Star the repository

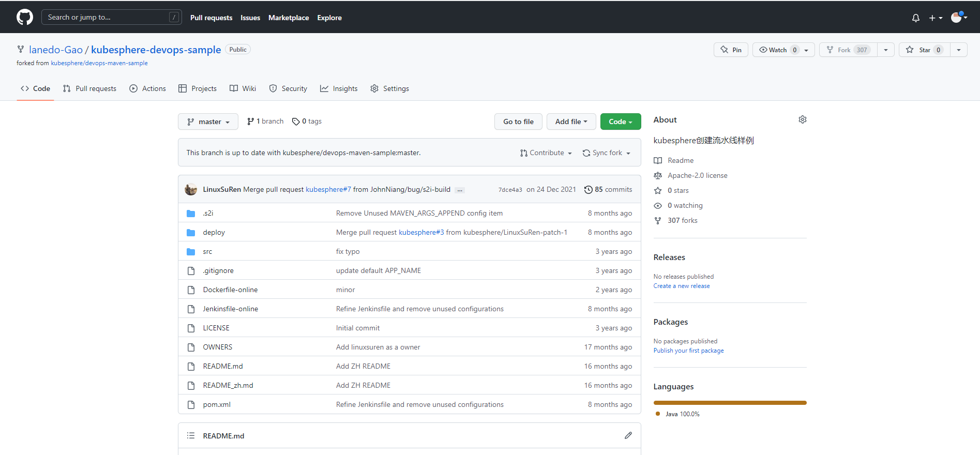[x=924, y=50]
